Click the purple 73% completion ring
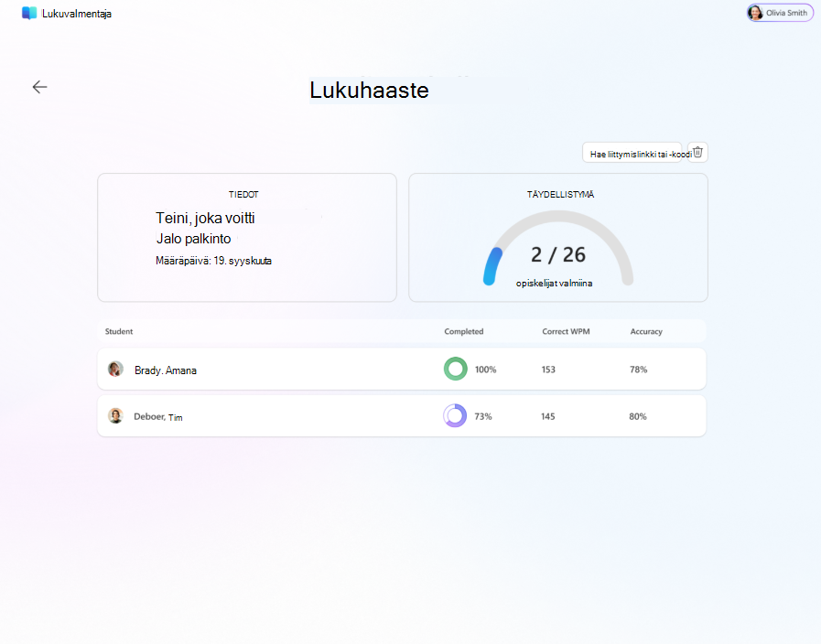821x644 pixels. tap(455, 416)
